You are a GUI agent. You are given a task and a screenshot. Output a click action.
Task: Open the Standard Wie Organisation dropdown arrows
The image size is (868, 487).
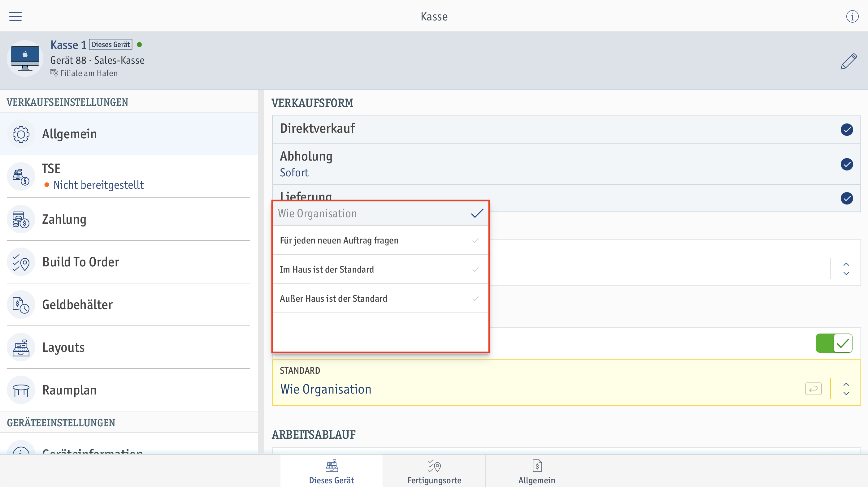[x=846, y=389]
